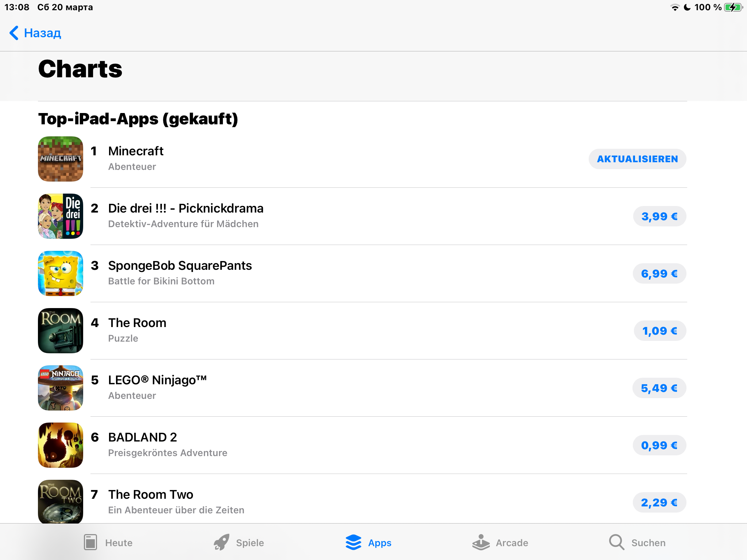Buy SpongeBob SquarePants for 6,99 €

pos(659,273)
